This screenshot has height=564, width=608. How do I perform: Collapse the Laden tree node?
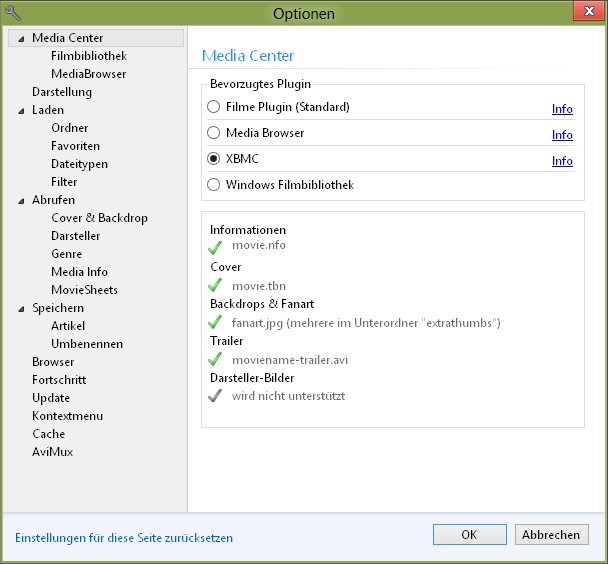pos(21,111)
